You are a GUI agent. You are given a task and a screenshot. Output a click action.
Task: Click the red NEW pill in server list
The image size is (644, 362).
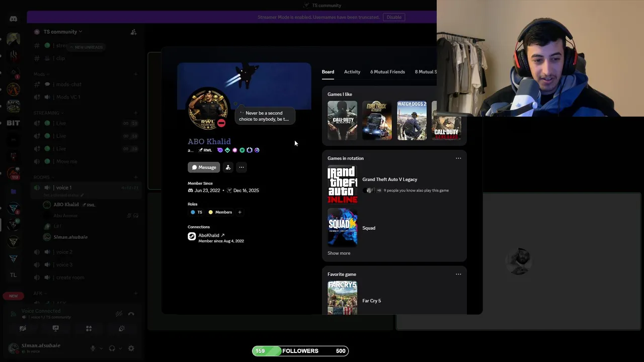14,296
